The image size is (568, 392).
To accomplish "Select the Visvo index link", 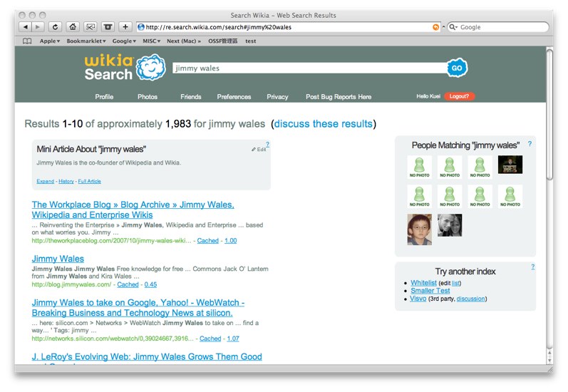I will coord(418,299).
